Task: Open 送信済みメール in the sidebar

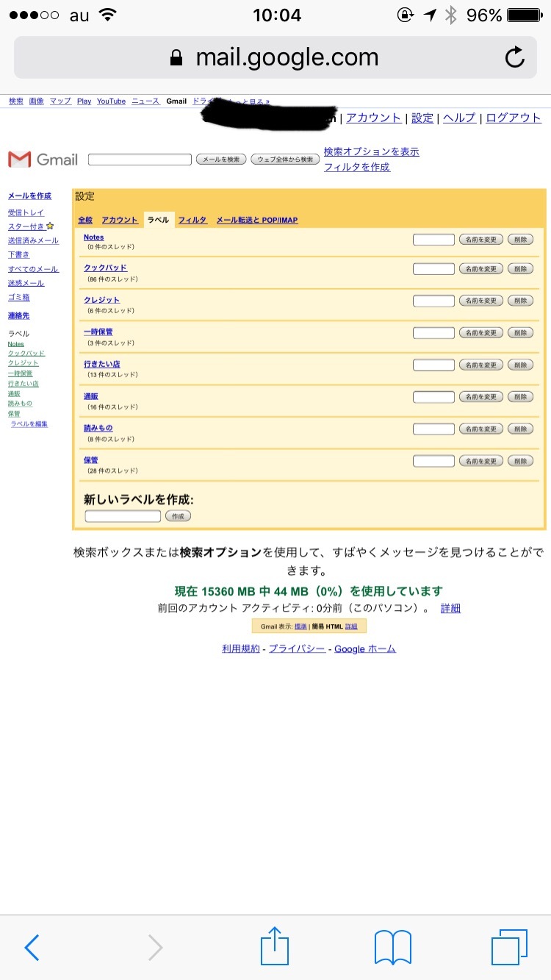Action: (x=33, y=240)
